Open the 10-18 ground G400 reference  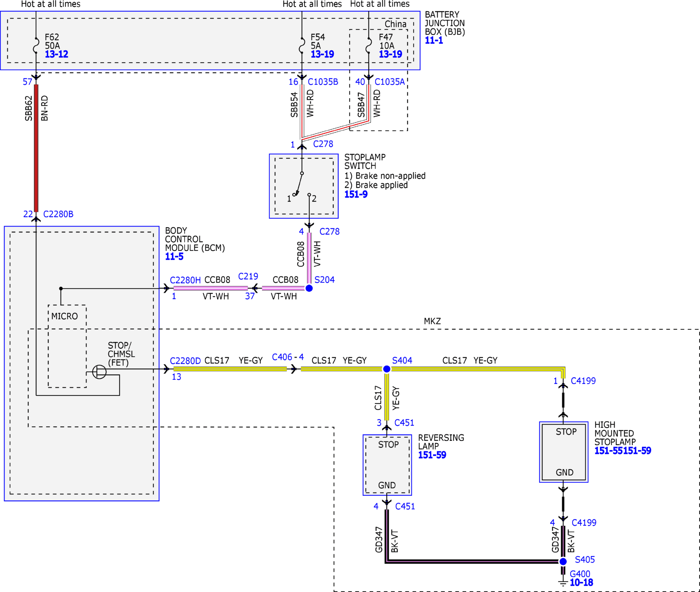pyautogui.click(x=581, y=582)
